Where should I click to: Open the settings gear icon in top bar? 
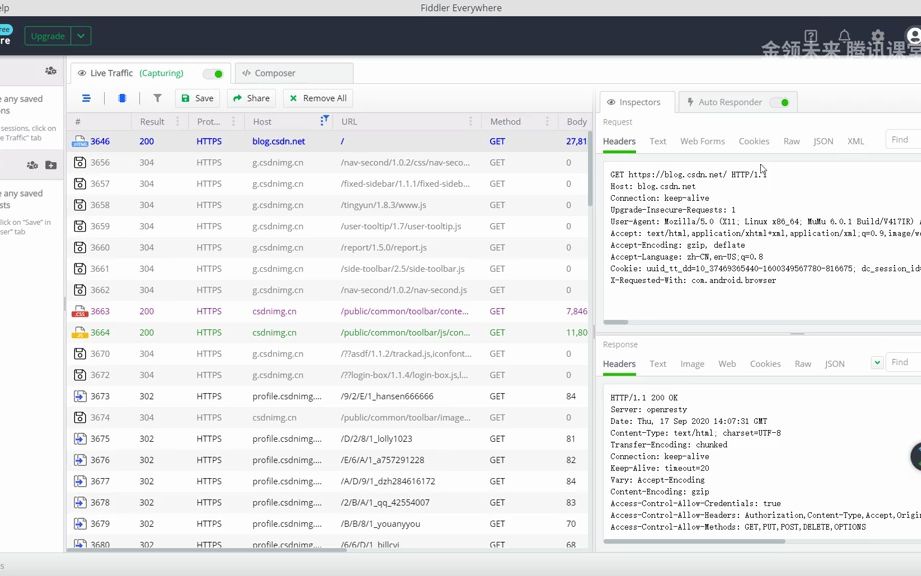(x=878, y=37)
